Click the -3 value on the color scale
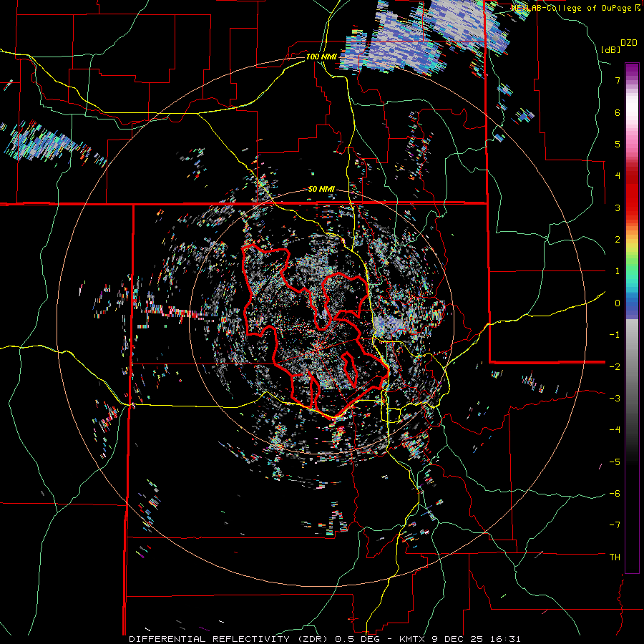 [615, 398]
